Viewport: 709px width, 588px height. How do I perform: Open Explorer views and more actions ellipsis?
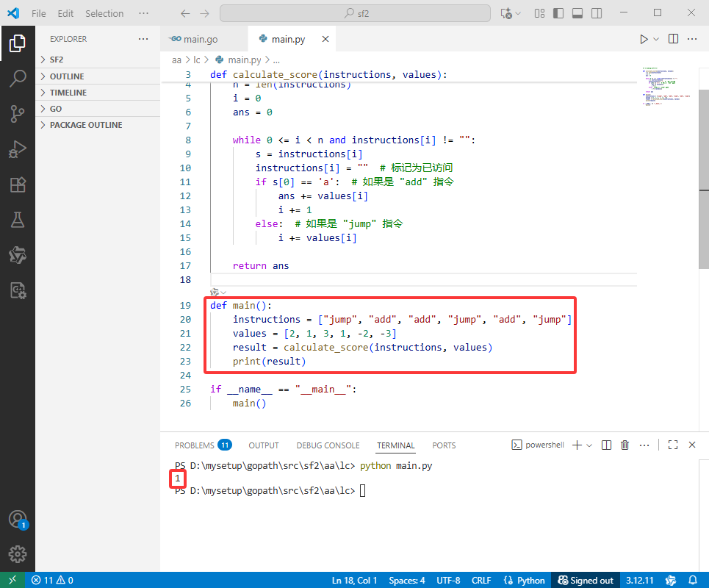143,39
